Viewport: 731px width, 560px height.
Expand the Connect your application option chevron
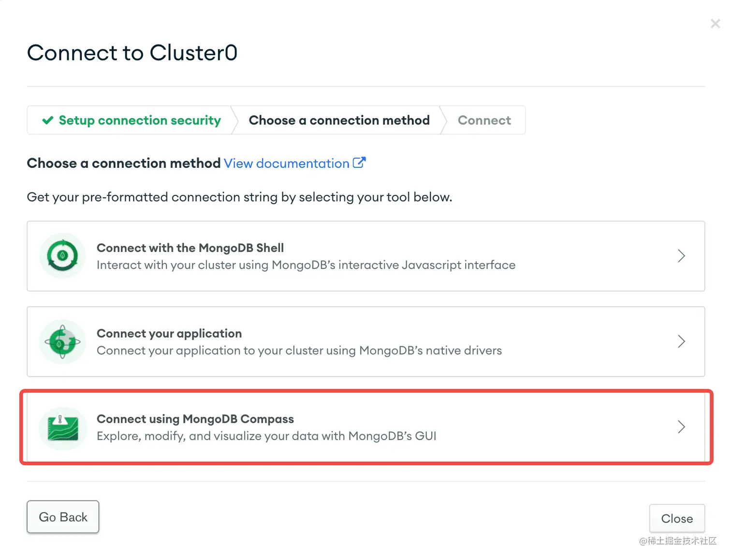[x=681, y=341]
